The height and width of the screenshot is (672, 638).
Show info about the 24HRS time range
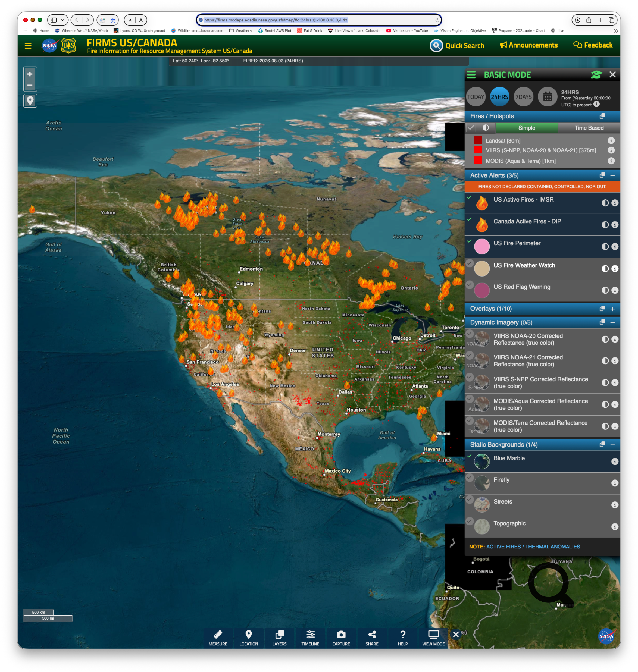(x=596, y=104)
